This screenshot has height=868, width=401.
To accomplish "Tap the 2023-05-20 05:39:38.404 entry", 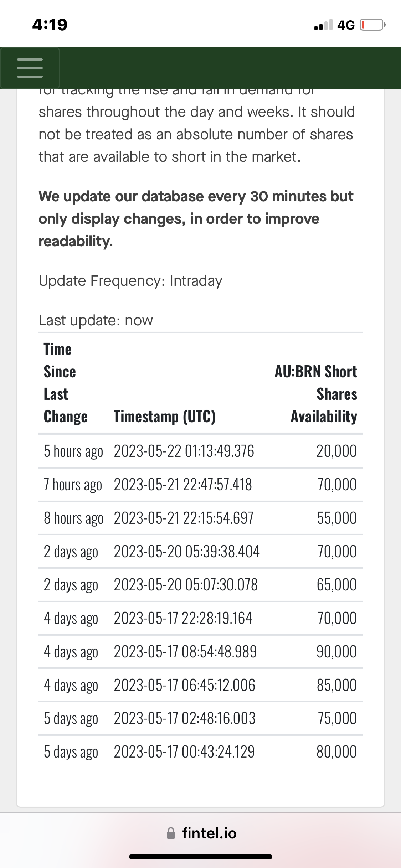I will pyautogui.click(x=187, y=552).
